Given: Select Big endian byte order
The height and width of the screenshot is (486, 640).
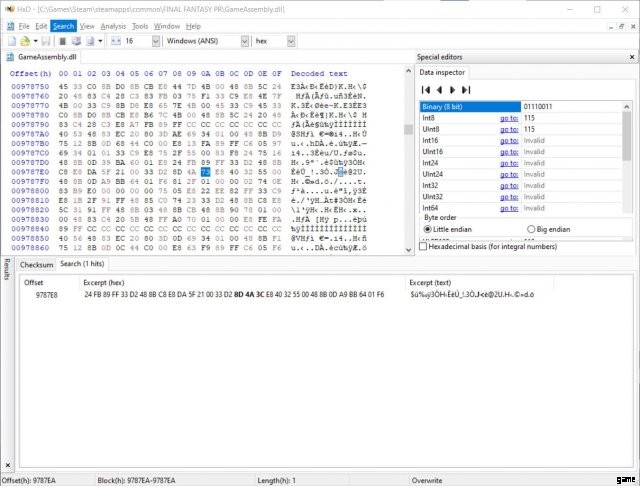Looking at the screenshot, I should click(531, 229).
